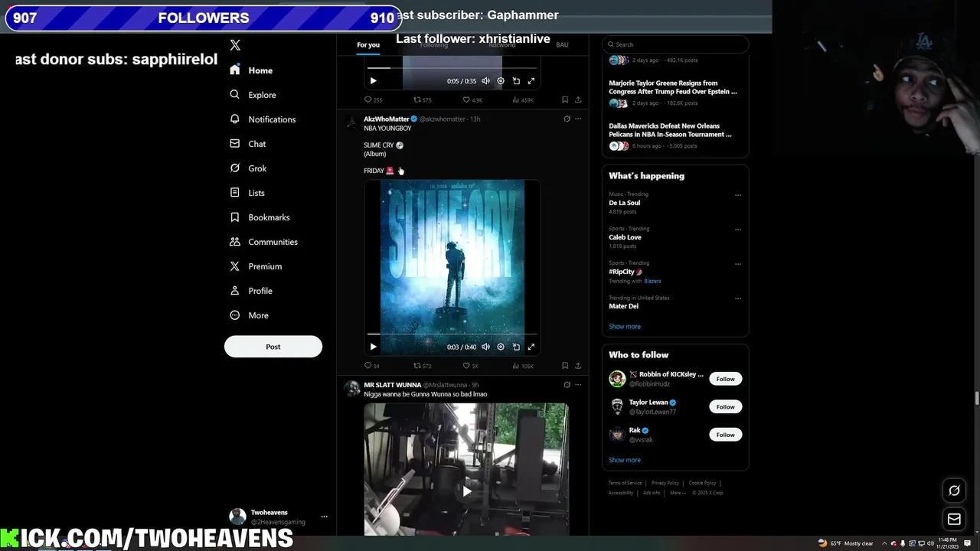Image resolution: width=980 pixels, height=551 pixels.
Task: Open settings gear on SLIME CRY video
Action: (501, 347)
